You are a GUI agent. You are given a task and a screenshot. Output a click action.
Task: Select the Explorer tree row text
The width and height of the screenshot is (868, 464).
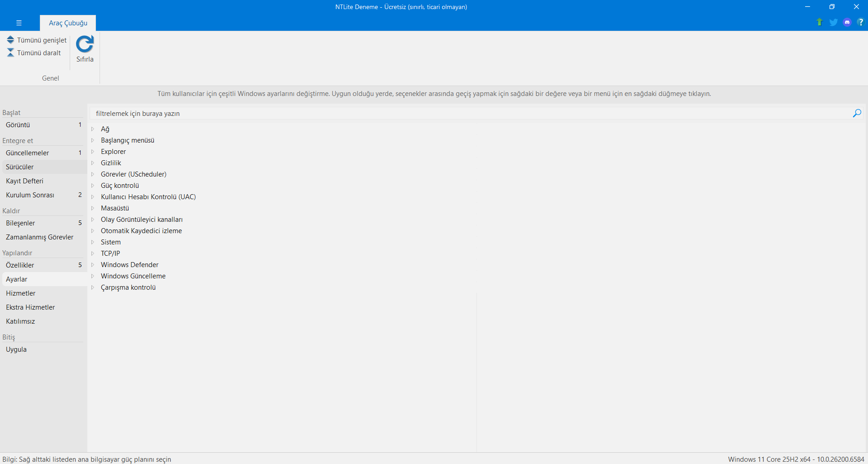113,152
